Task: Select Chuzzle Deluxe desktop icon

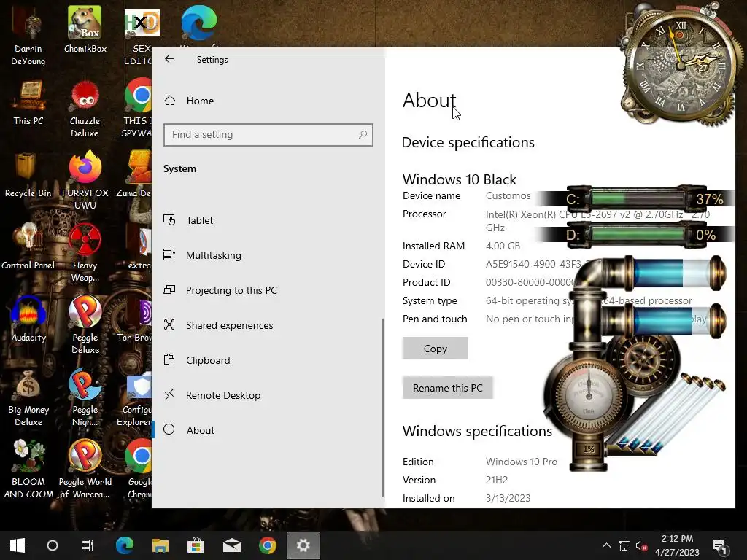Action: (85, 109)
